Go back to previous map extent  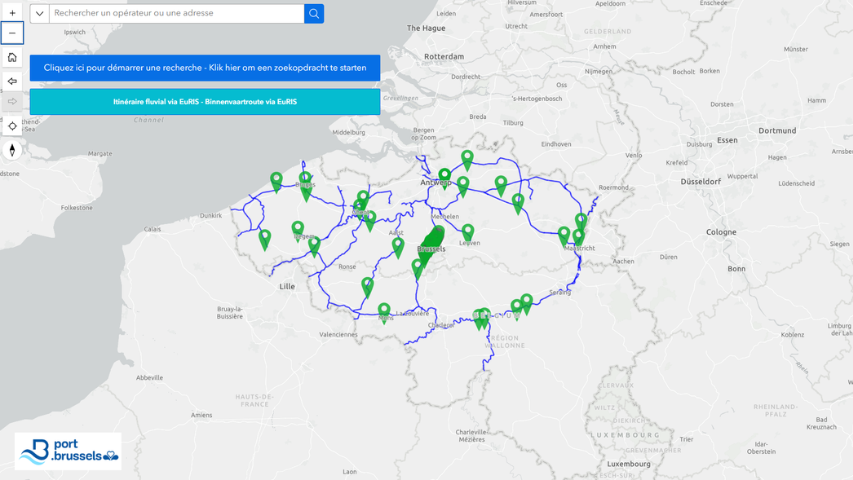tap(12, 80)
